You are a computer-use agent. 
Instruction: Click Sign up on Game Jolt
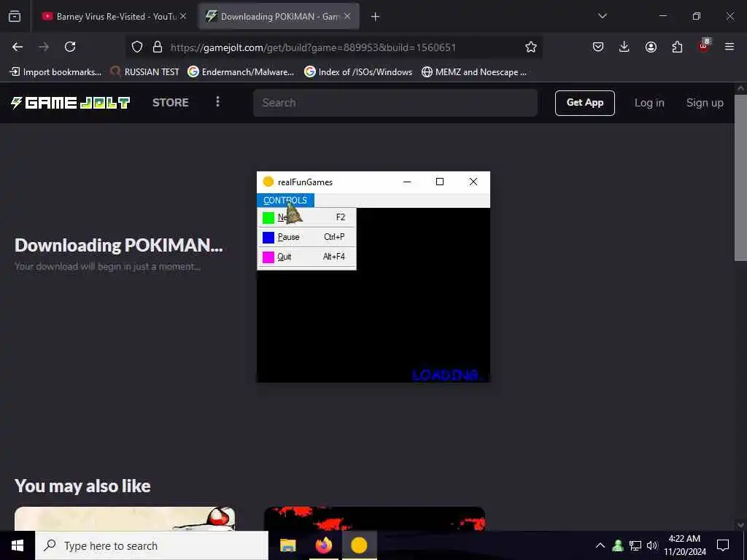pyautogui.click(x=705, y=103)
